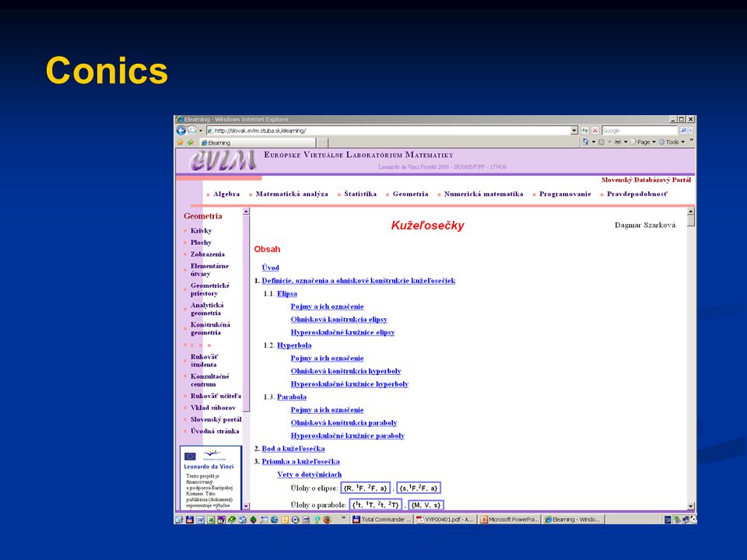Click the Home page icon
Image resolution: width=747 pixels, height=560 pixels.
coord(585,142)
